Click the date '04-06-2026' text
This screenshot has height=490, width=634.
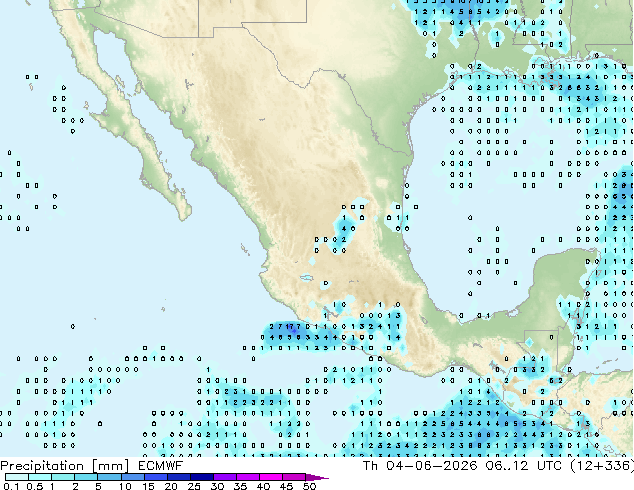tap(431, 466)
